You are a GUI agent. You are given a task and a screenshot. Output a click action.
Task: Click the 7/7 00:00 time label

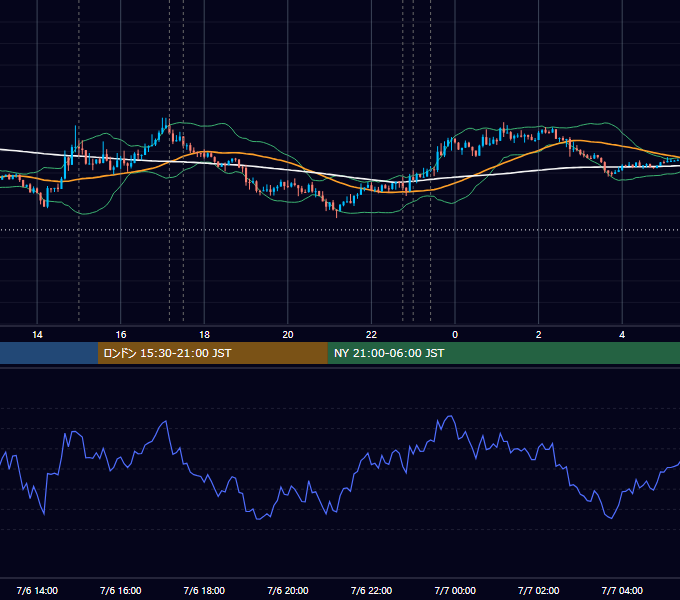coord(455,590)
